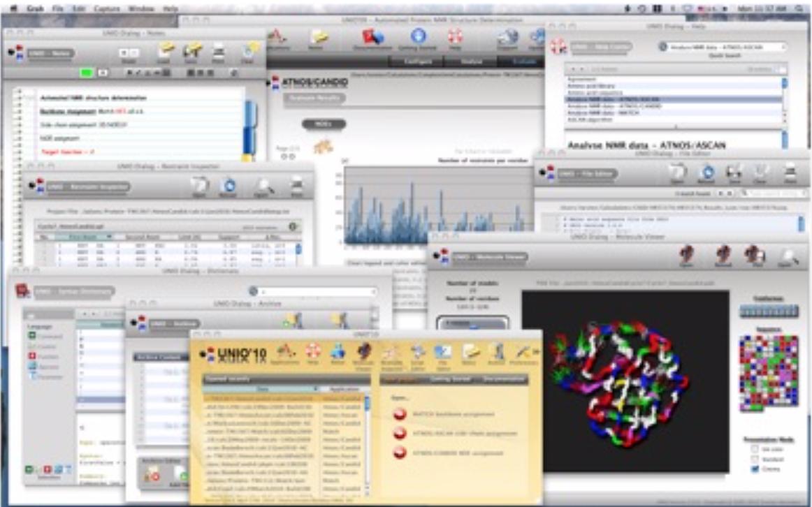The height and width of the screenshot is (507, 812).
Task: Expand the UNIO'10 toolbar overflow chevron
Action: [536, 352]
